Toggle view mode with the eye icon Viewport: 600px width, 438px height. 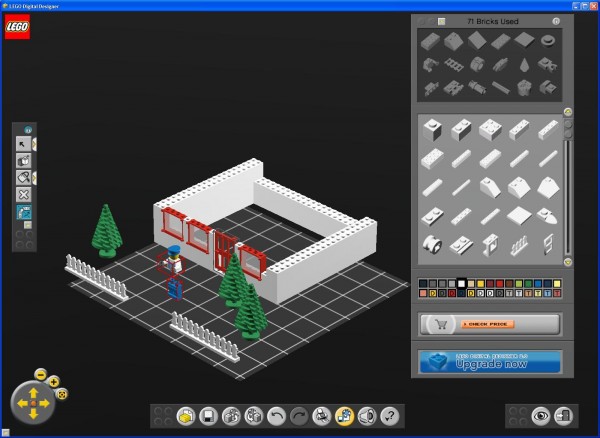(x=541, y=416)
